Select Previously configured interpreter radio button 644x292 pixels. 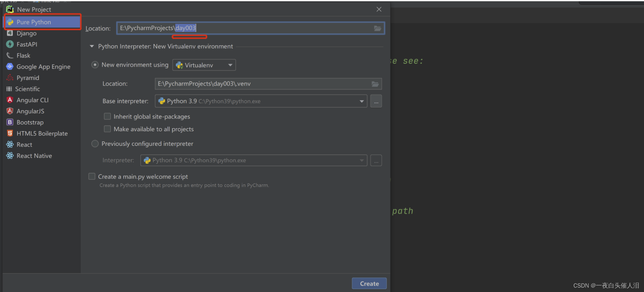[95, 144]
